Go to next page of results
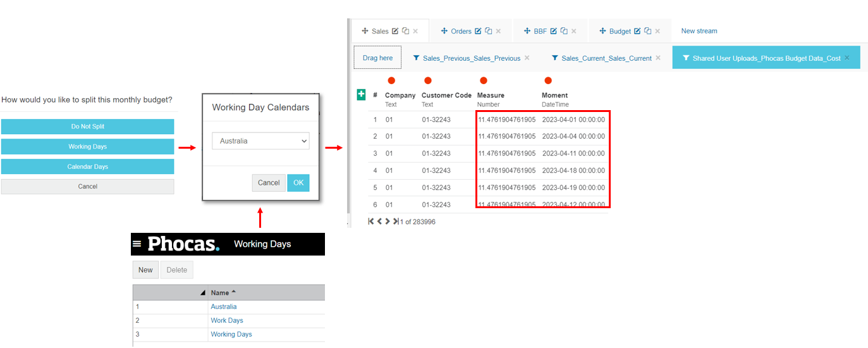This screenshot has height=348, width=868. pyautogui.click(x=388, y=221)
